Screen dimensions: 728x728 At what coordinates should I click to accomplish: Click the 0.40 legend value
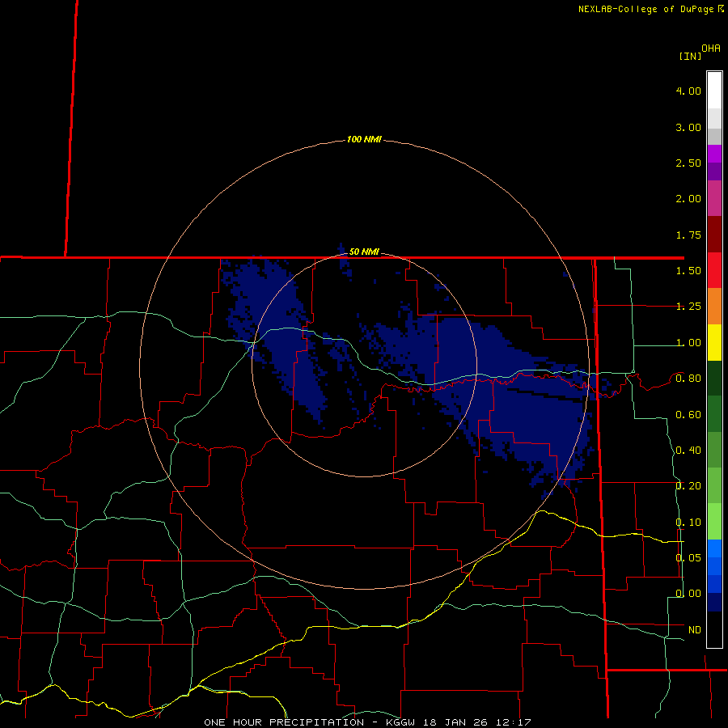(x=688, y=451)
